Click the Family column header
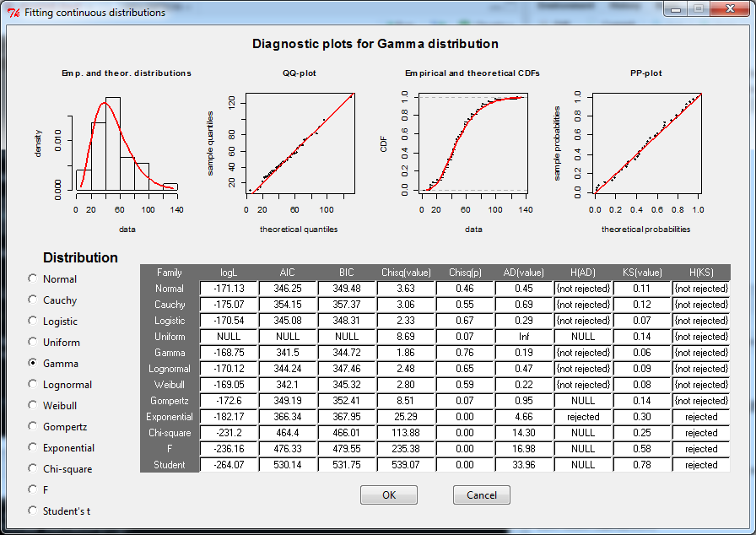The height and width of the screenshot is (535, 756). (x=170, y=272)
